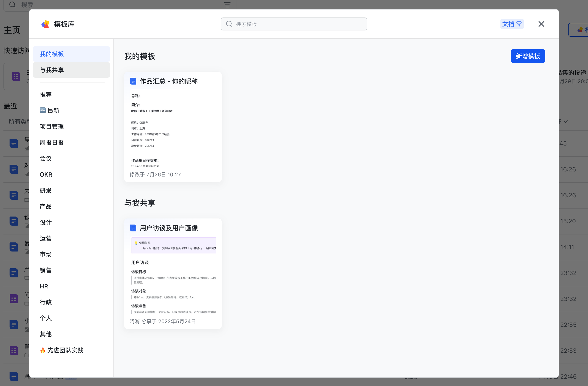This screenshot has height=386, width=588.
Task: Open the 研发 category
Action: pyautogui.click(x=71, y=190)
